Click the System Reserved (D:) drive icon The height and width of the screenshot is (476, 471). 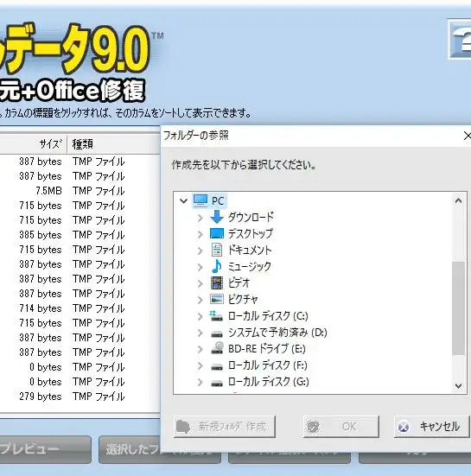pyautogui.click(x=217, y=334)
